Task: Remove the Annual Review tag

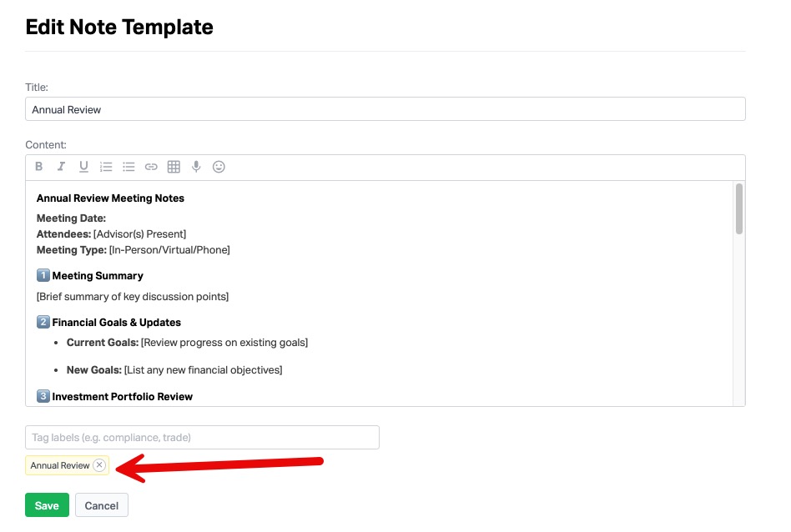Action: [x=99, y=465]
